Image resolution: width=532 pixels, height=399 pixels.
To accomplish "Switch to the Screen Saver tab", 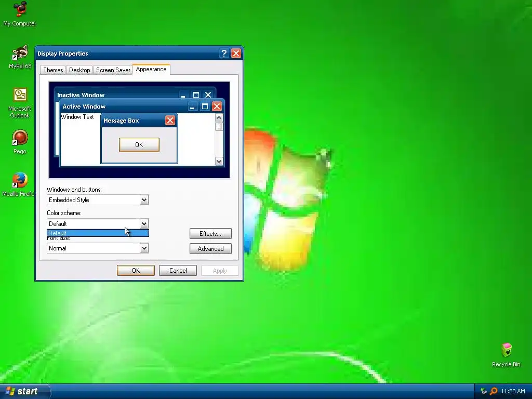I will pyautogui.click(x=113, y=70).
